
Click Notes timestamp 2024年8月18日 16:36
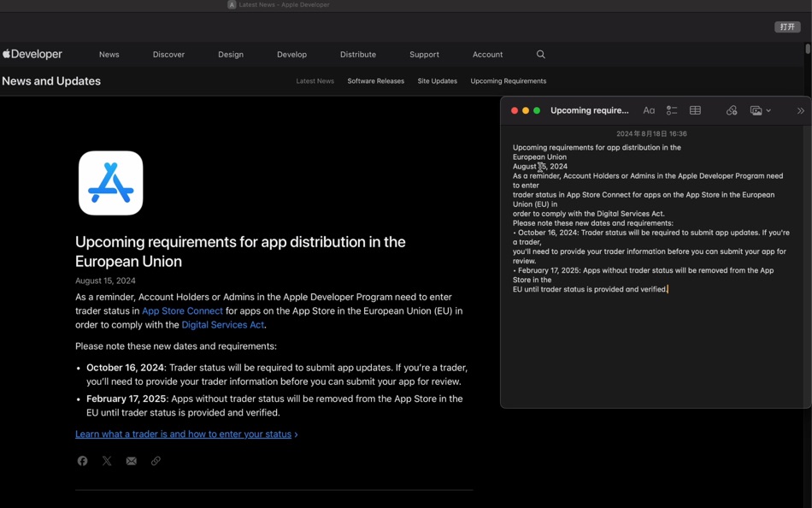(x=651, y=133)
